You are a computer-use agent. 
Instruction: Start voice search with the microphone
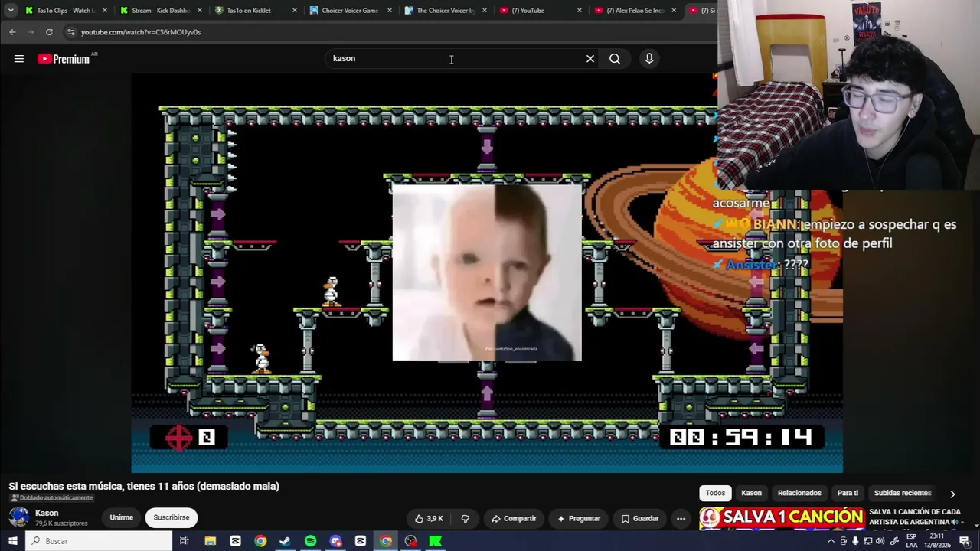tap(649, 59)
